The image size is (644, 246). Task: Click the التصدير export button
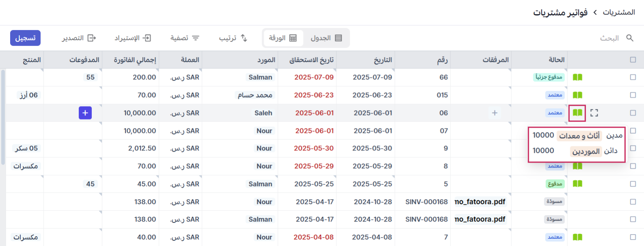[79, 38]
